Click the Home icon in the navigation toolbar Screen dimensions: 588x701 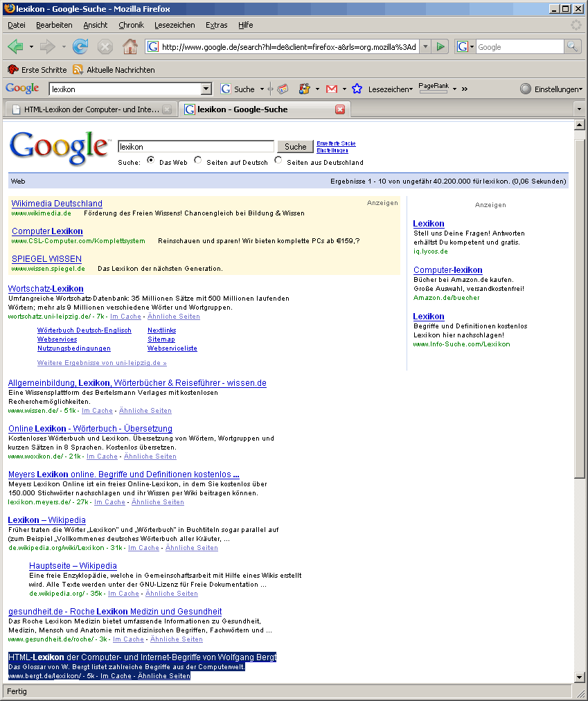click(x=130, y=46)
